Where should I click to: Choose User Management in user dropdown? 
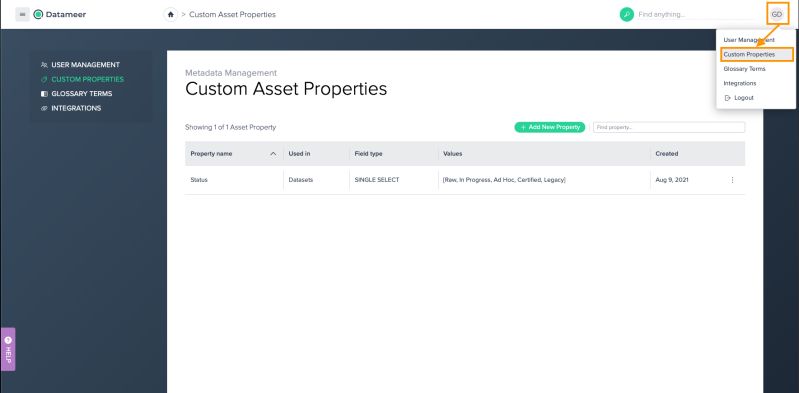pos(749,40)
